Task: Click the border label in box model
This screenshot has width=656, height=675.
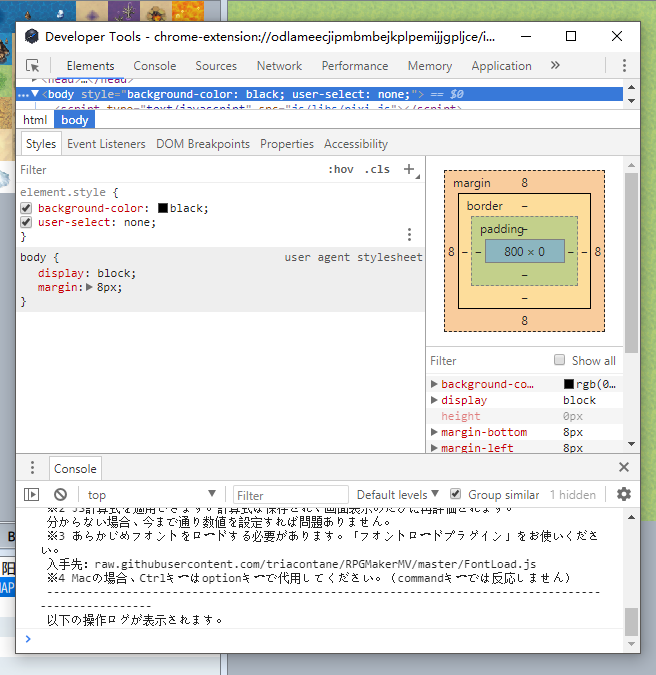Action: [485, 206]
